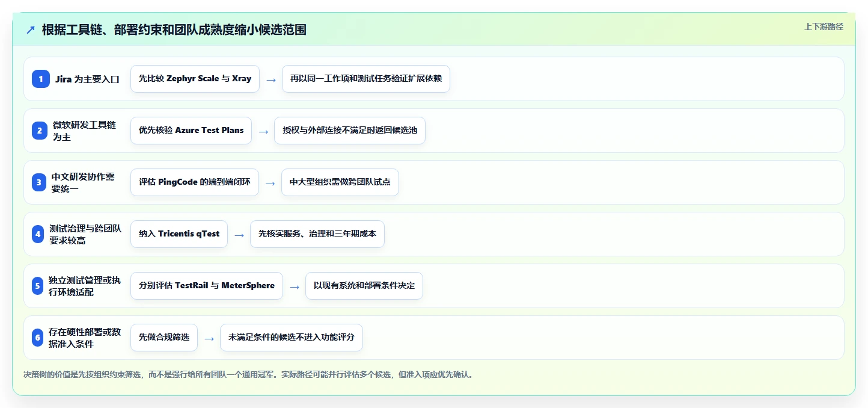Select the 独立测试管理或执行环境适配 condition label
Viewport: 868px width, 408px height.
[x=85, y=286]
